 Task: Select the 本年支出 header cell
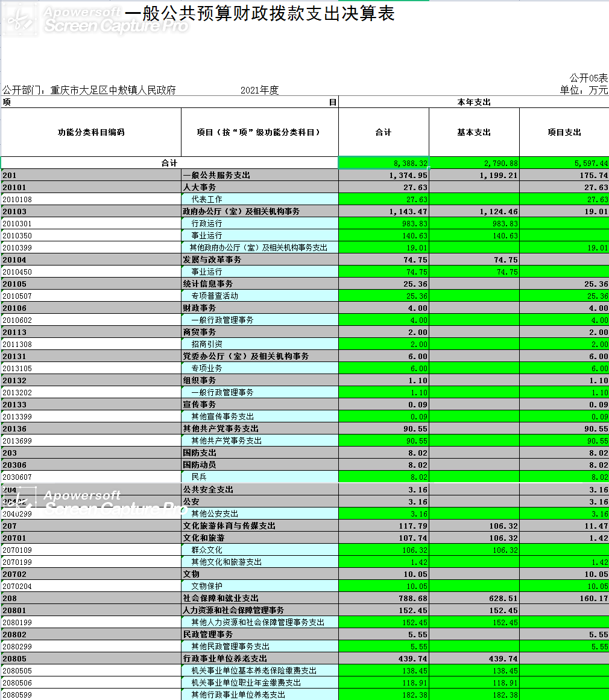(474, 102)
